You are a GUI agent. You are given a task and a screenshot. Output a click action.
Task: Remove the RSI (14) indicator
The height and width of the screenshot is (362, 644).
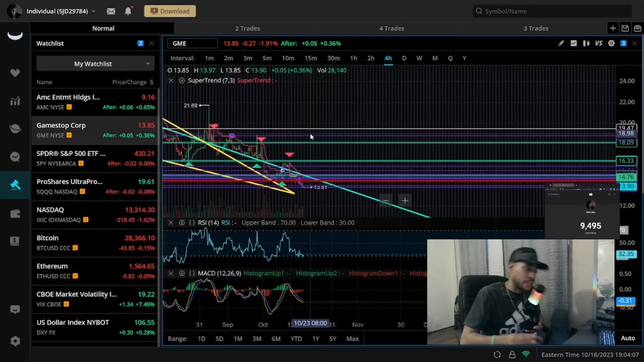[171, 222]
